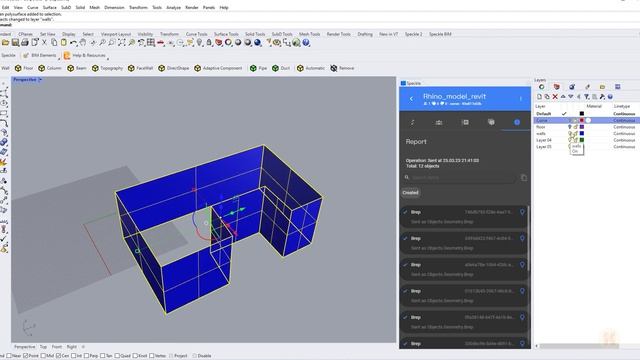Open the Surface menu
This screenshot has height=360, width=640.
coord(50,7)
